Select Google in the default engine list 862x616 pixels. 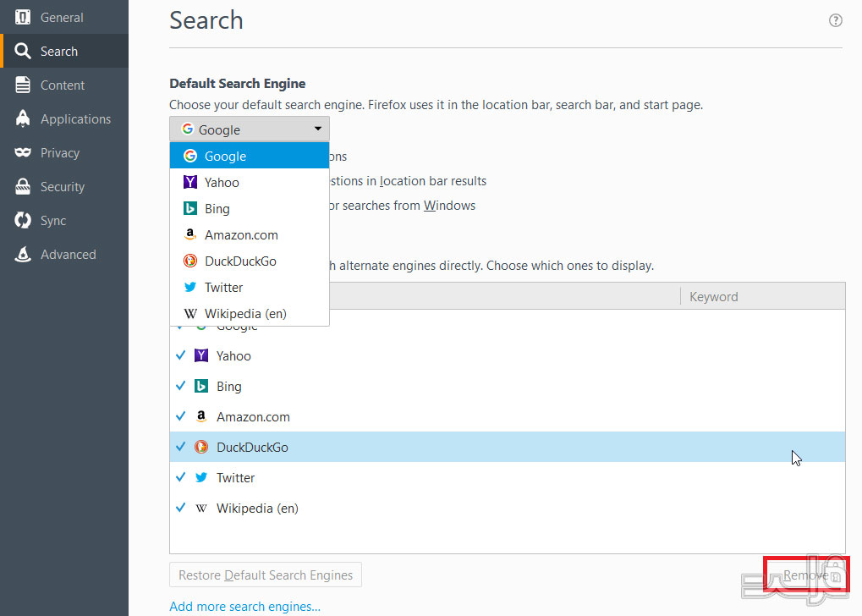click(250, 156)
